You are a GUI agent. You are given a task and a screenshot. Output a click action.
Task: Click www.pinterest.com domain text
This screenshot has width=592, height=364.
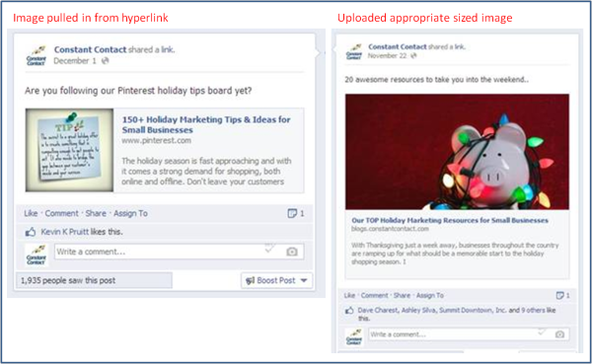coord(156,140)
